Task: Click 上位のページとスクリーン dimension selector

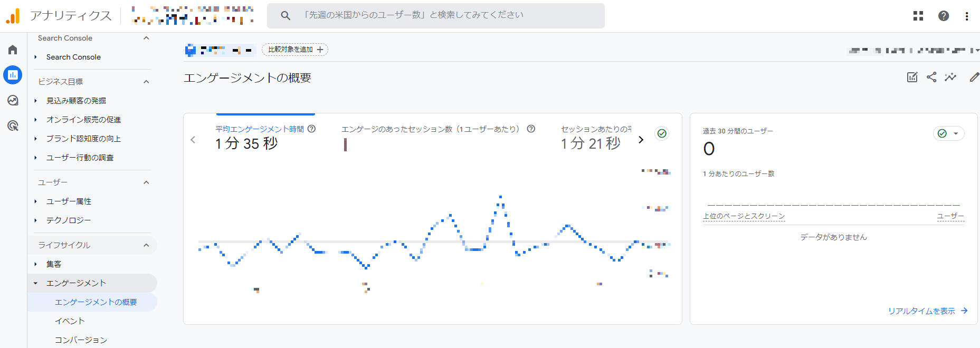Action: click(744, 216)
